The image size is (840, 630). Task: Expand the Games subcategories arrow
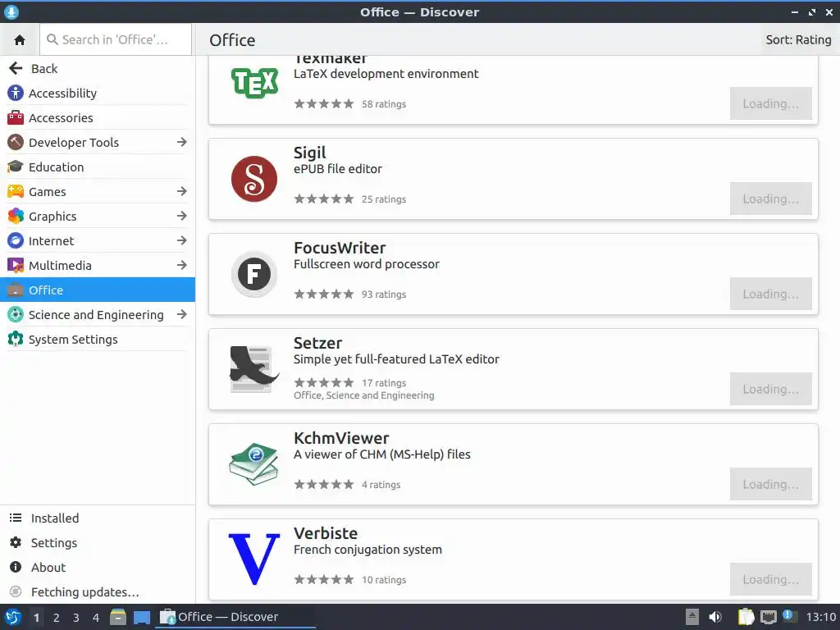click(182, 191)
